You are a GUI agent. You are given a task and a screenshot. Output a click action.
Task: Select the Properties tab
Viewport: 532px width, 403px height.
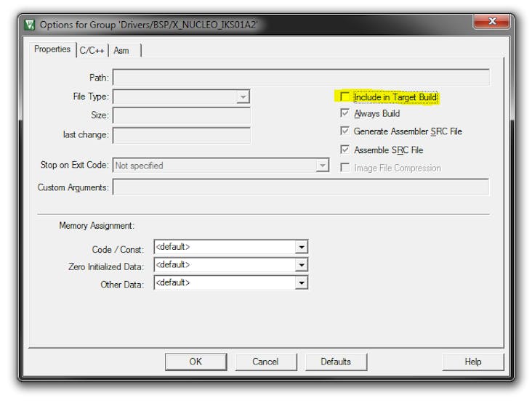point(52,49)
